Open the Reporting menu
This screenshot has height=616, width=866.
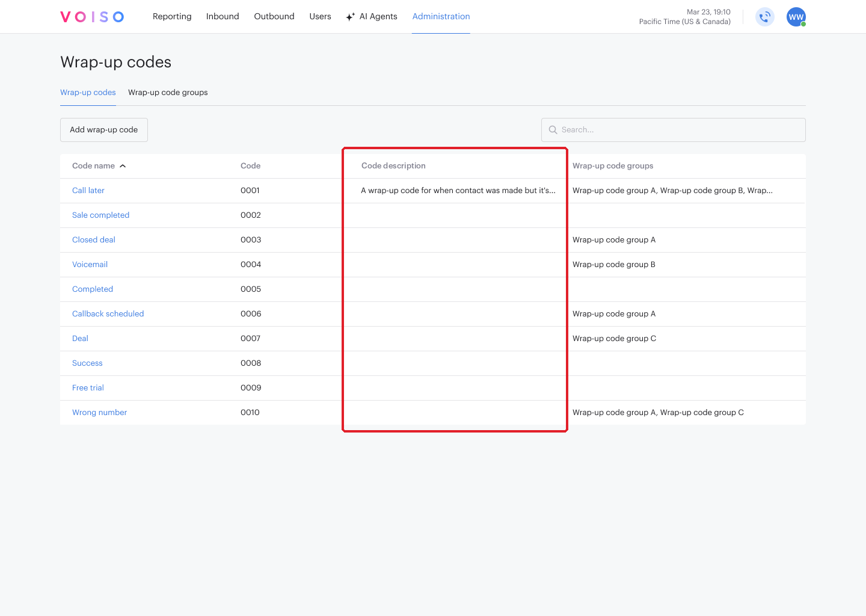click(172, 16)
